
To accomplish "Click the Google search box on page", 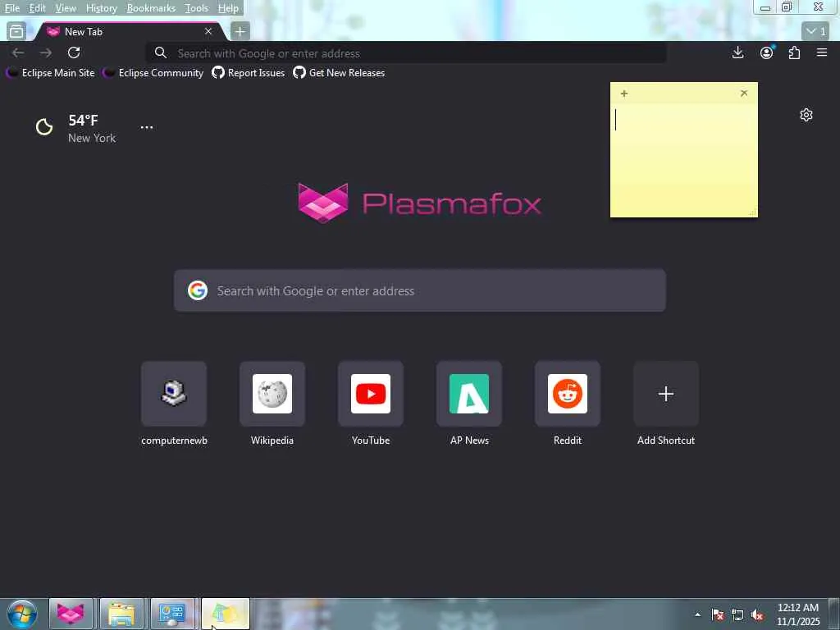I will 419,290.
